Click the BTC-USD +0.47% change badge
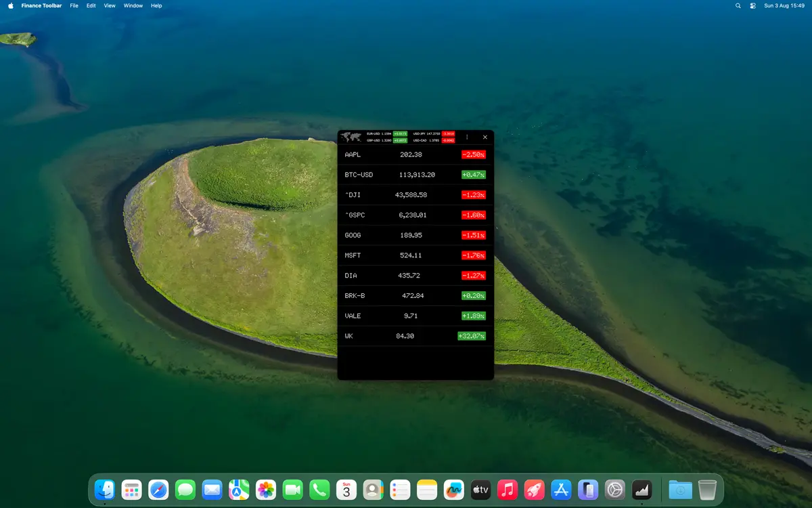The width and height of the screenshot is (812, 508). coord(474,175)
